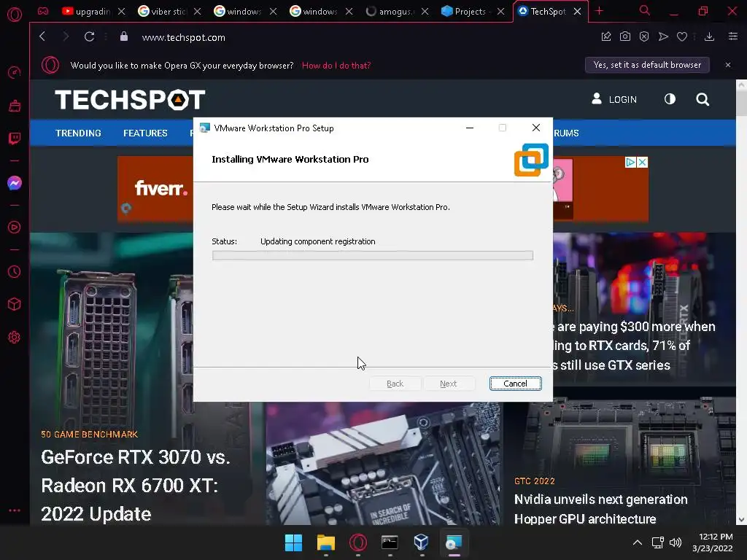Open the My Flow send icon
747x560 pixels.
pyautogui.click(x=663, y=36)
